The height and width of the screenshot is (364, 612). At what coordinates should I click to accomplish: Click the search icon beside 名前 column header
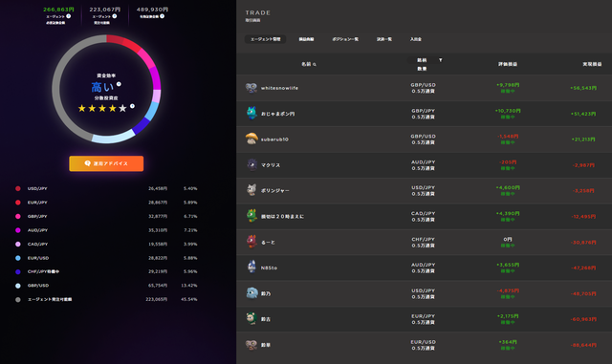pyautogui.click(x=315, y=64)
